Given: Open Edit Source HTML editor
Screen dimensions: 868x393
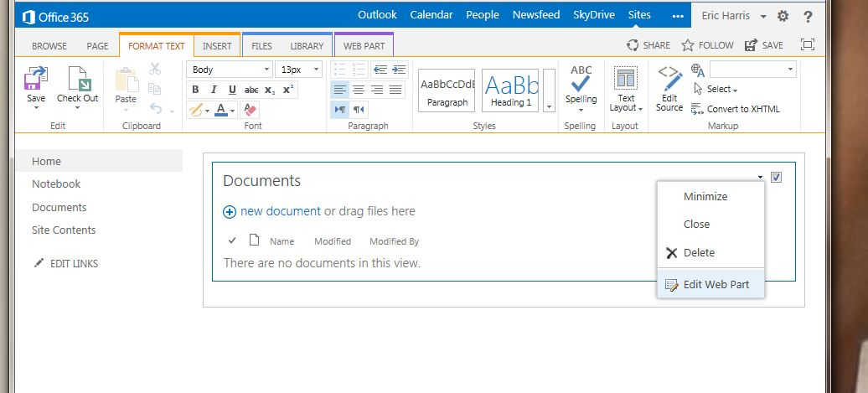Looking at the screenshot, I should (x=669, y=88).
